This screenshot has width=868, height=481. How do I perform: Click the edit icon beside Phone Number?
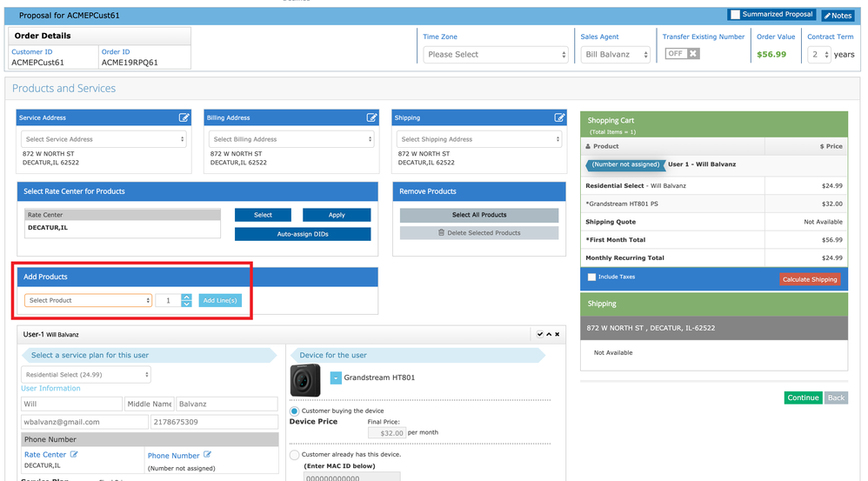point(207,455)
